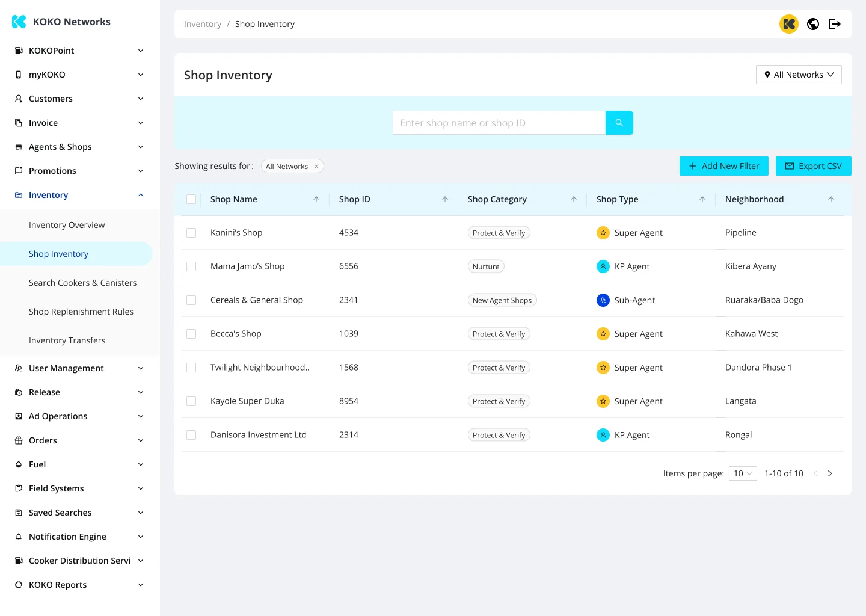Remove the All Networks filter tag

click(316, 167)
